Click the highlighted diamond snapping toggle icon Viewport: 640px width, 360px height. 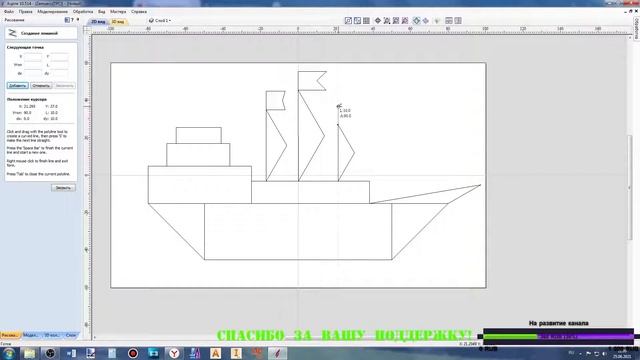coord(416,20)
